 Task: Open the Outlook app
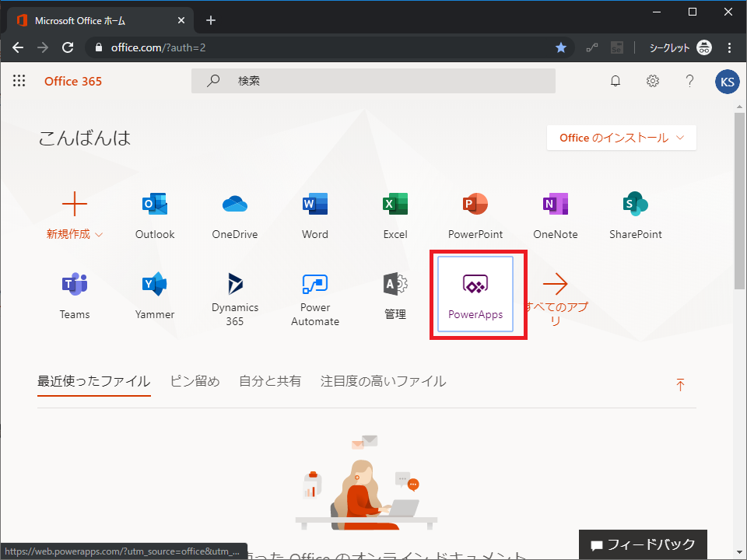[x=155, y=215]
